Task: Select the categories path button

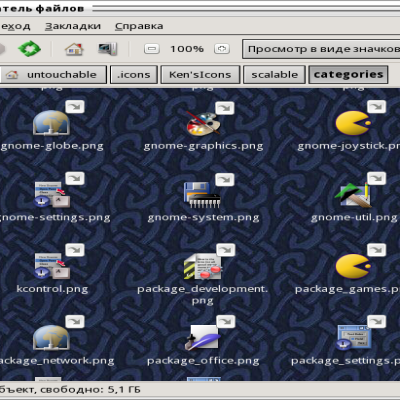Action: (x=348, y=74)
